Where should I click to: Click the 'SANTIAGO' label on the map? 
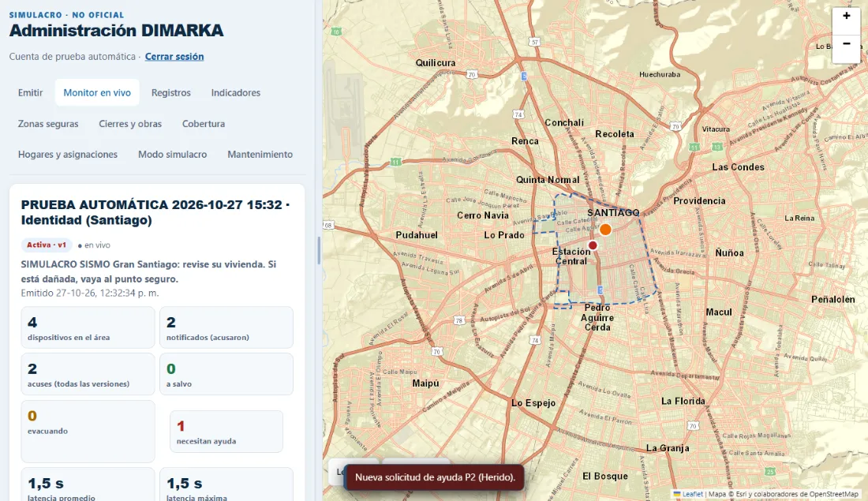point(613,212)
